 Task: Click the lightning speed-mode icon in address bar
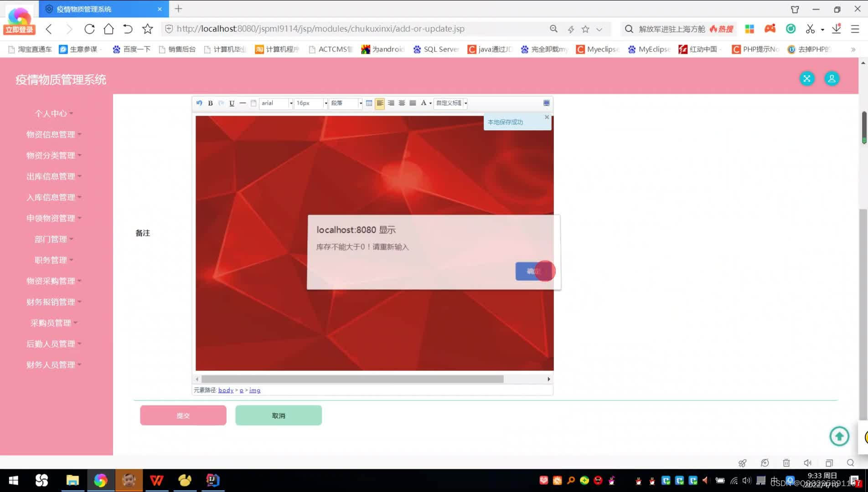point(571,29)
